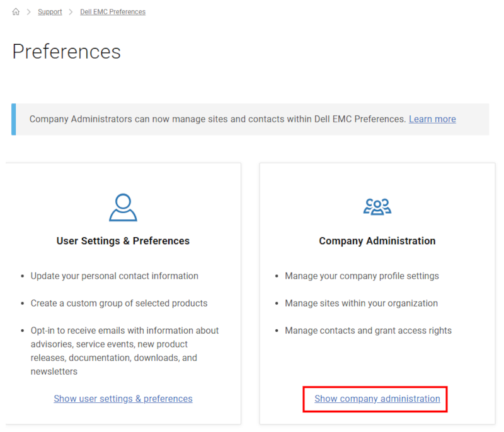This screenshot has width=504, height=432.
Task: Click the Company Administration people group icon
Action: tap(377, 207)
